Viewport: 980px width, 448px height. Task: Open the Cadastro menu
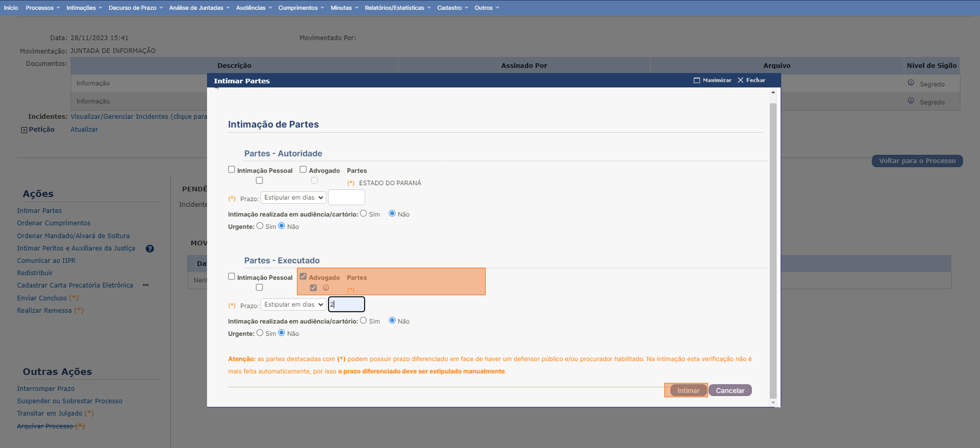[452, 8]
